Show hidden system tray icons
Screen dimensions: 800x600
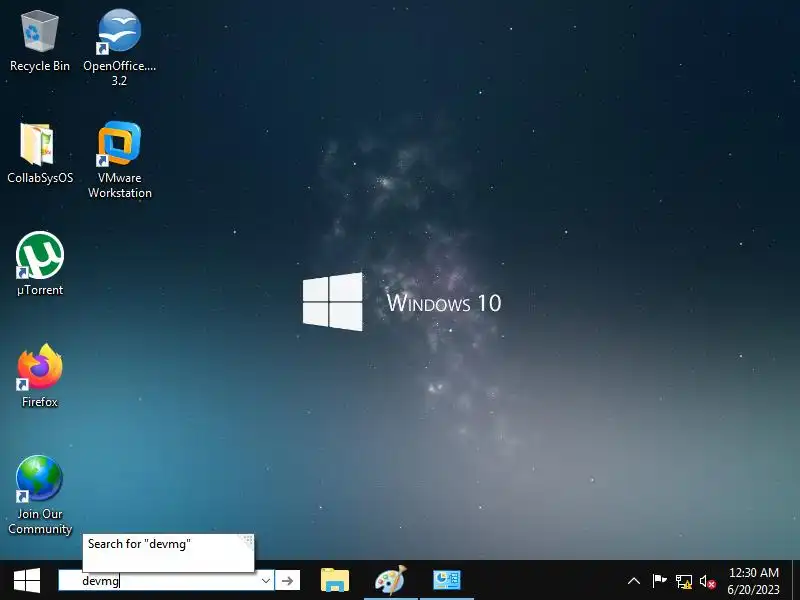(634, 581)
